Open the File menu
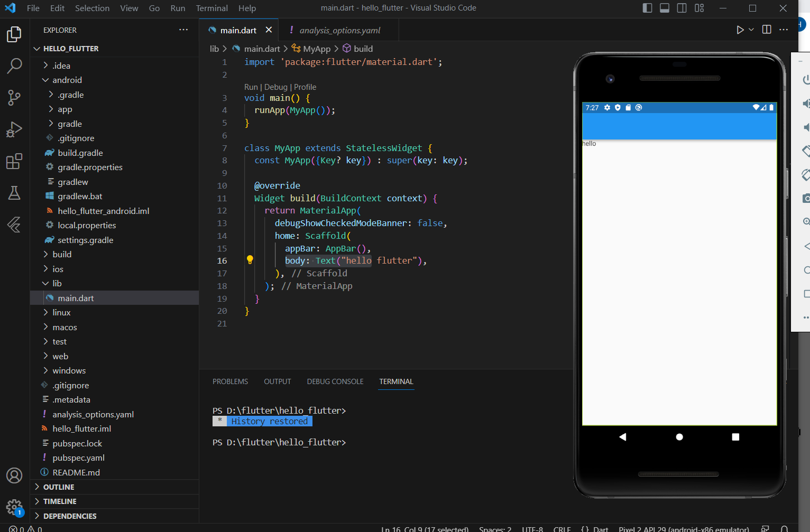This screenshot has width=810, height=532. click(x=33, y=8)
